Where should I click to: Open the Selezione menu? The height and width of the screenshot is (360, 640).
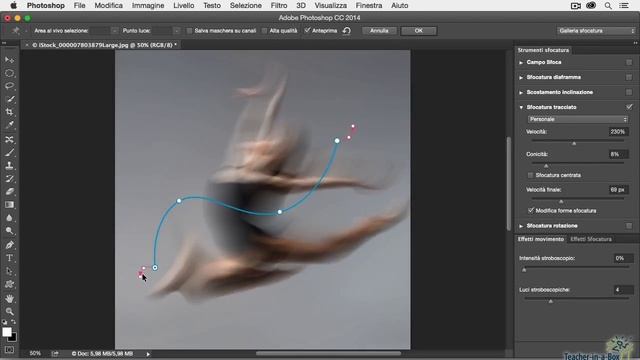tap(246, 6)
